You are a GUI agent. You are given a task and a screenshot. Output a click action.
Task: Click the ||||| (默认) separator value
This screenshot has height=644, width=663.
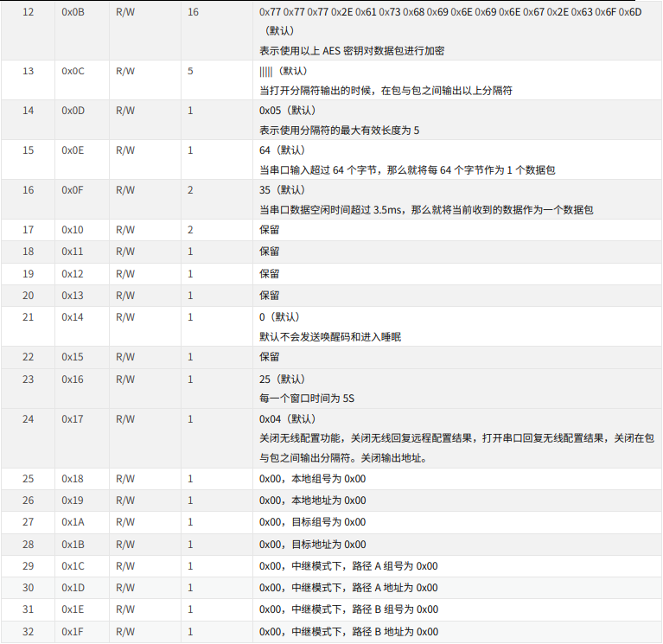click(284, 71)
